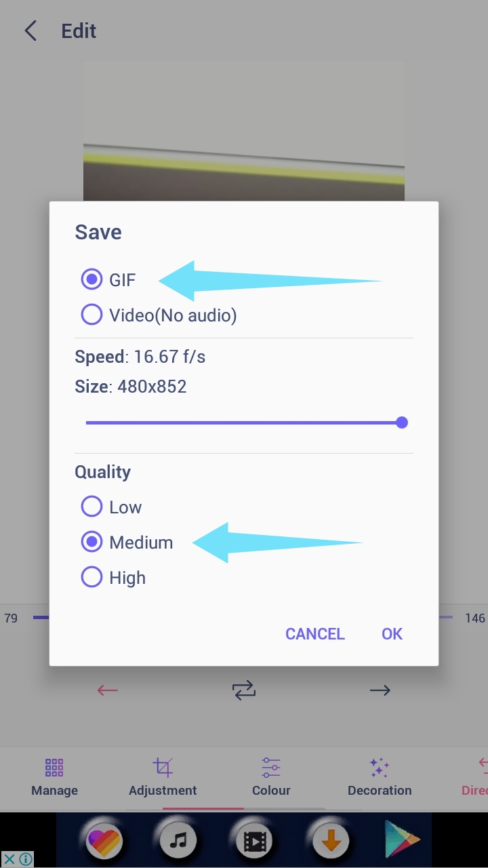The height and width of the screenshot is (868, 488).
Task: Click the red left arrow icon
Action: [108, 690]
